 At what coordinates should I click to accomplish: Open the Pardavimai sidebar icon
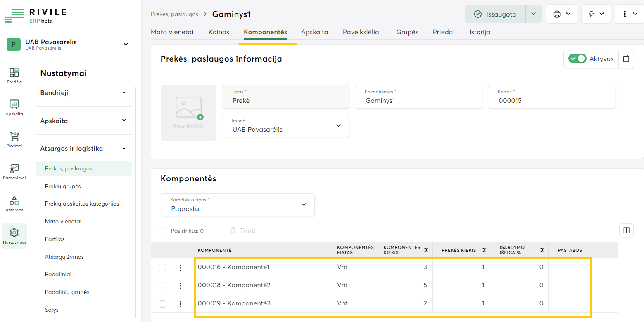[x=14, y=169]
